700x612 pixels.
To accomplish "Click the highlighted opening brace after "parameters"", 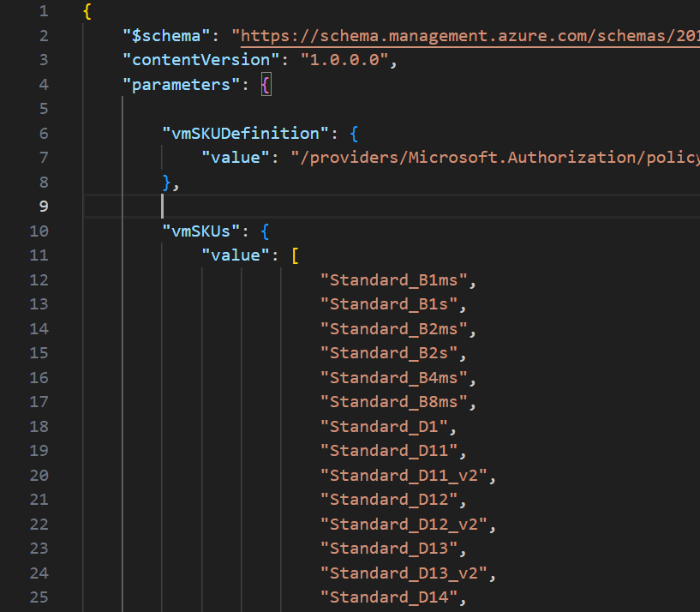I will 266,85.
